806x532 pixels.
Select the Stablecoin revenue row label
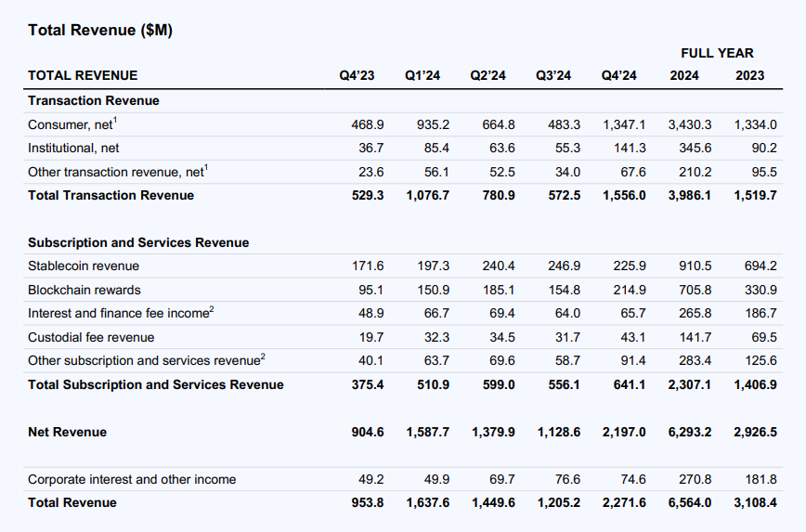pos(84,266)
